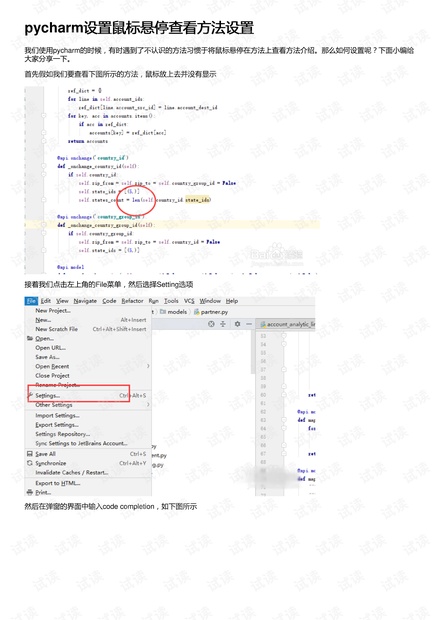Choose Export to HTML... entry
This screenshot has height=620, width=440.
click(x=58, y=483)
